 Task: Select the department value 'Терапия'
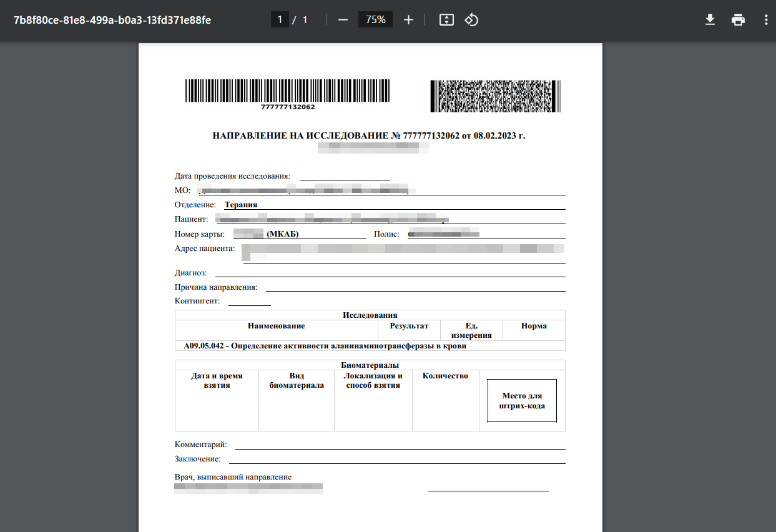coord(241,205)
